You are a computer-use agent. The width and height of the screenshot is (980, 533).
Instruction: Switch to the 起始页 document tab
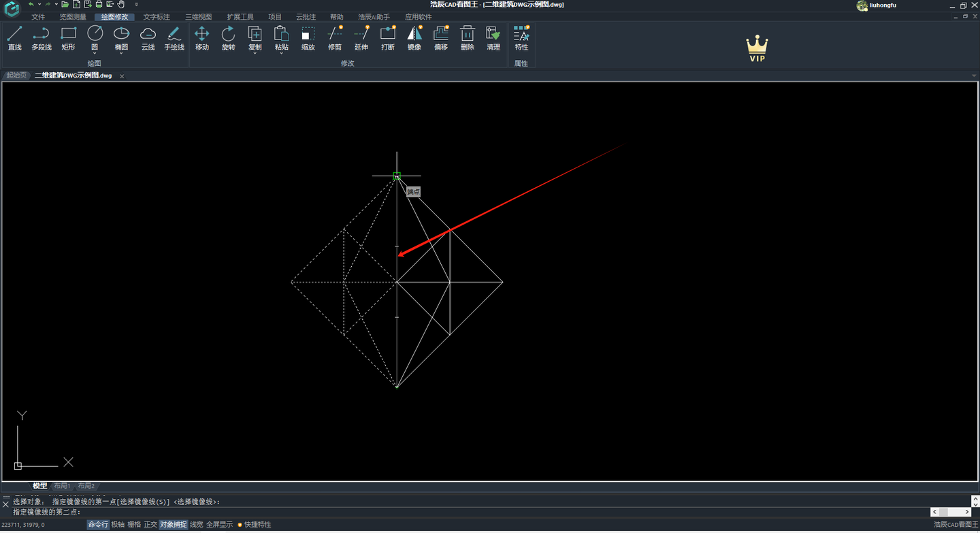coord(16,76)
